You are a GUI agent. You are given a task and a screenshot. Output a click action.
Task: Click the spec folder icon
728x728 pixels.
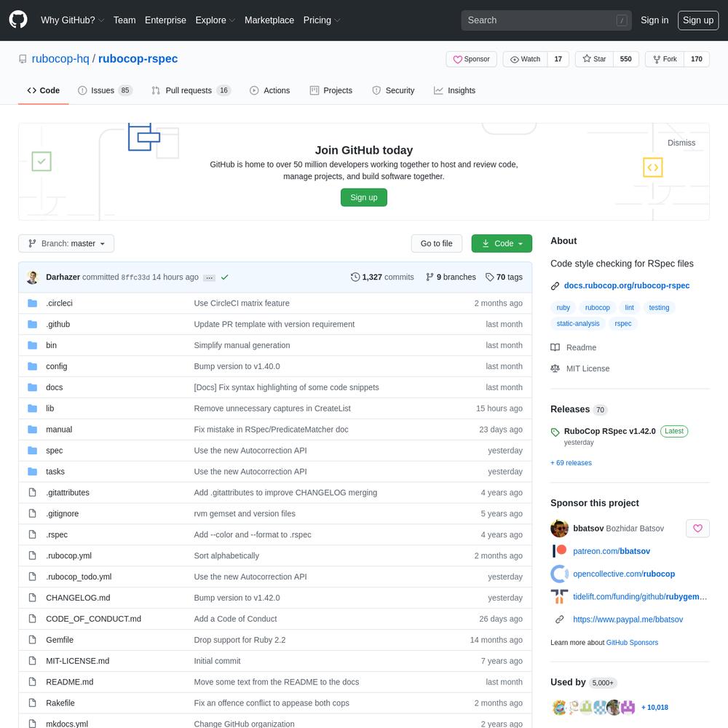click(33, 451)
